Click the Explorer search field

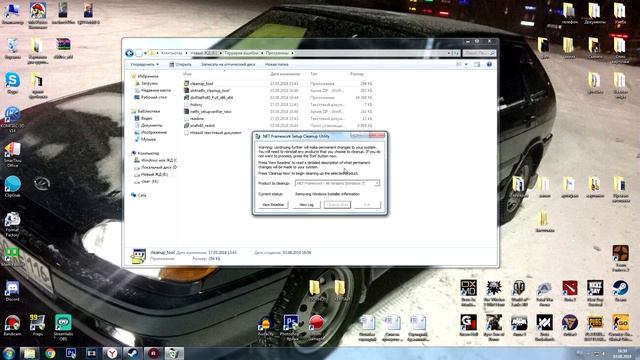tap(479, 53)
